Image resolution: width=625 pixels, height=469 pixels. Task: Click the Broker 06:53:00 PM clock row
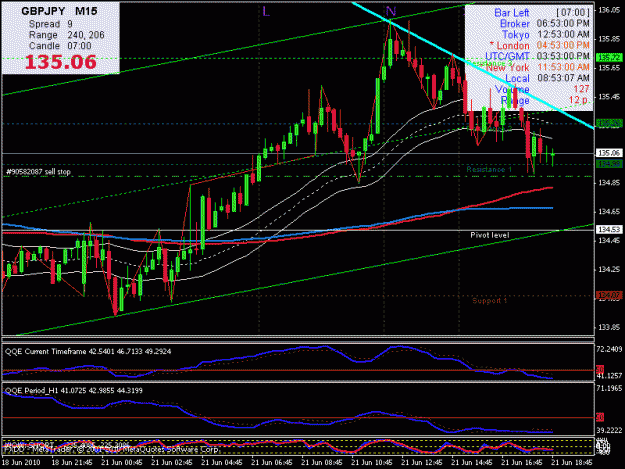(544, 24)
